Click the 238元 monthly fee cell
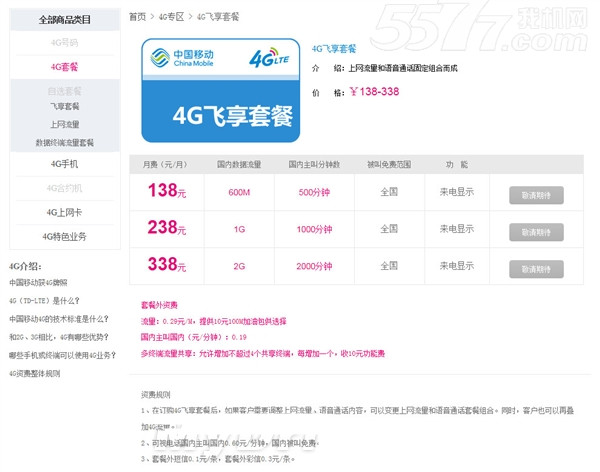The image size is (600, 472). (x=167, y=227)
